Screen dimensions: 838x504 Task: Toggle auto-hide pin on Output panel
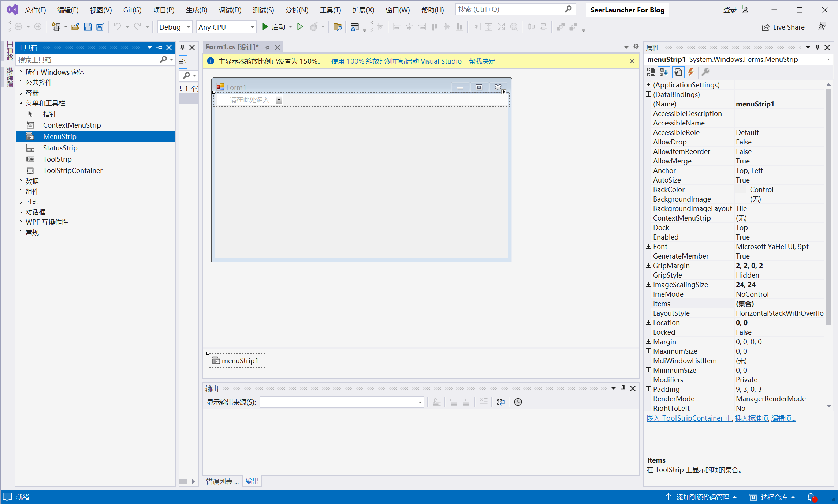(623, 388)
